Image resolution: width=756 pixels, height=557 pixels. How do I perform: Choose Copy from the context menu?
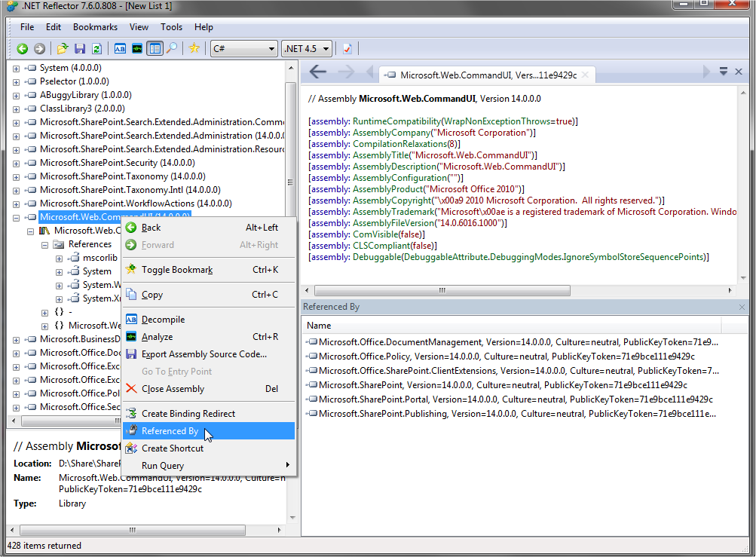[x=209, y=295]
